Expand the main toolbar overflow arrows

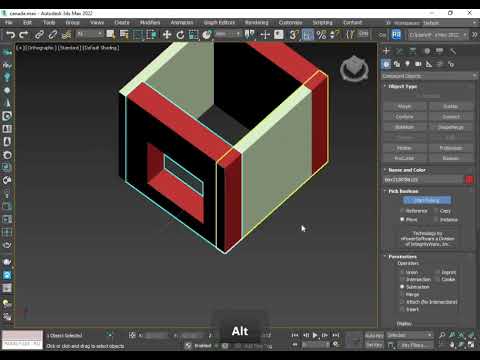click(475, 35)
